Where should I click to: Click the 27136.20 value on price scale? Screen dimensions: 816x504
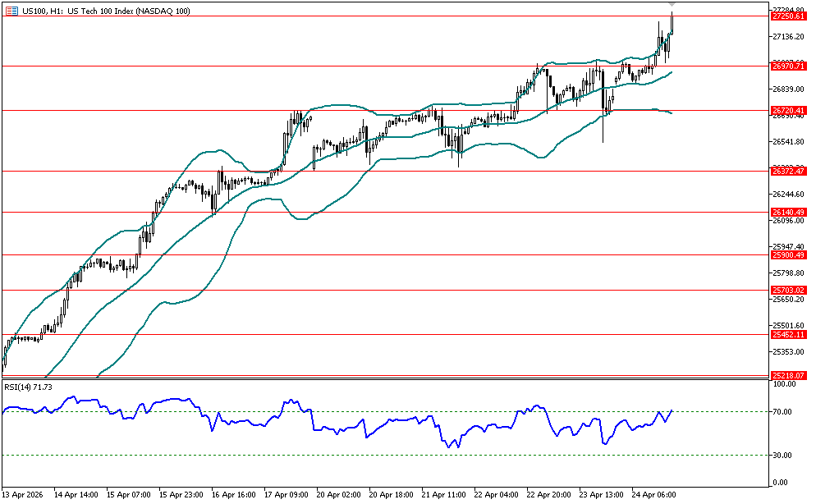(787, 37)
